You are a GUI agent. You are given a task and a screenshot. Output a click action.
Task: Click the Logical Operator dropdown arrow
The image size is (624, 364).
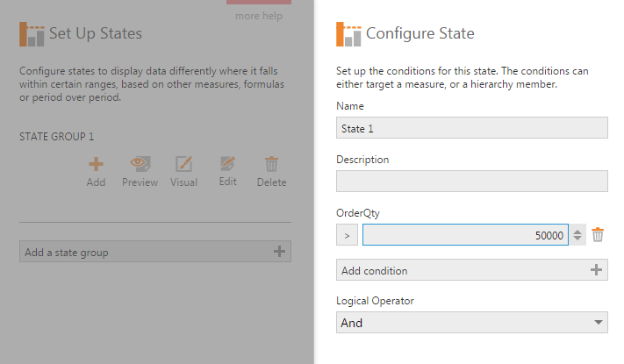tap(598, 322)
